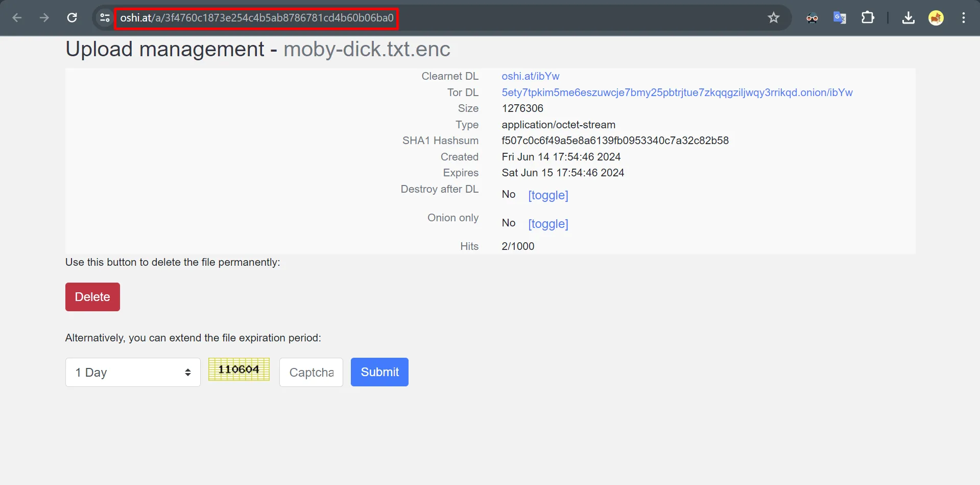This screenshot has height=485, width=980.
Task: Click the browser back arrow
Action: click(x=17, y=18)
